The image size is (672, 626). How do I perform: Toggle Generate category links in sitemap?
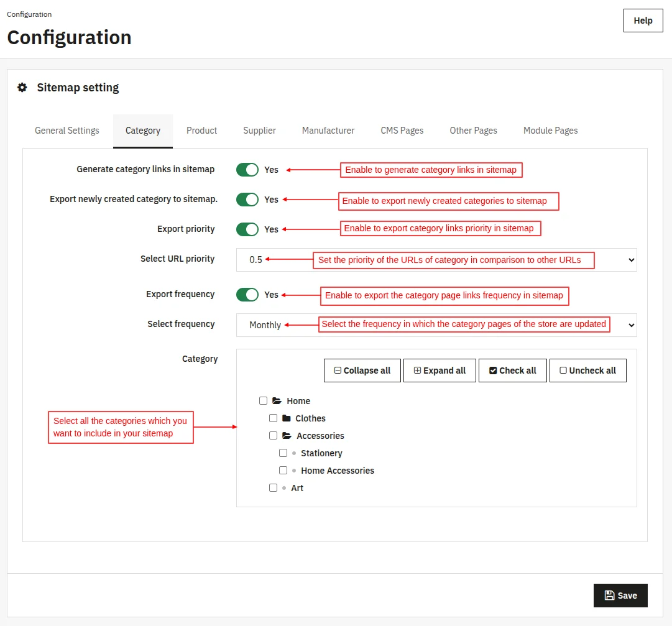tap(247, 170)
